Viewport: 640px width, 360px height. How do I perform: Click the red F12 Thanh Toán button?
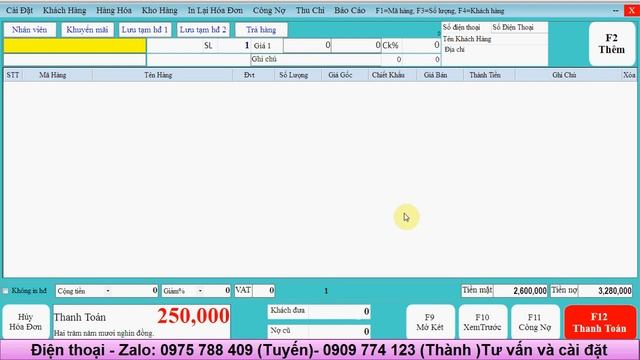pyautogui.click(x=600, y=322)
